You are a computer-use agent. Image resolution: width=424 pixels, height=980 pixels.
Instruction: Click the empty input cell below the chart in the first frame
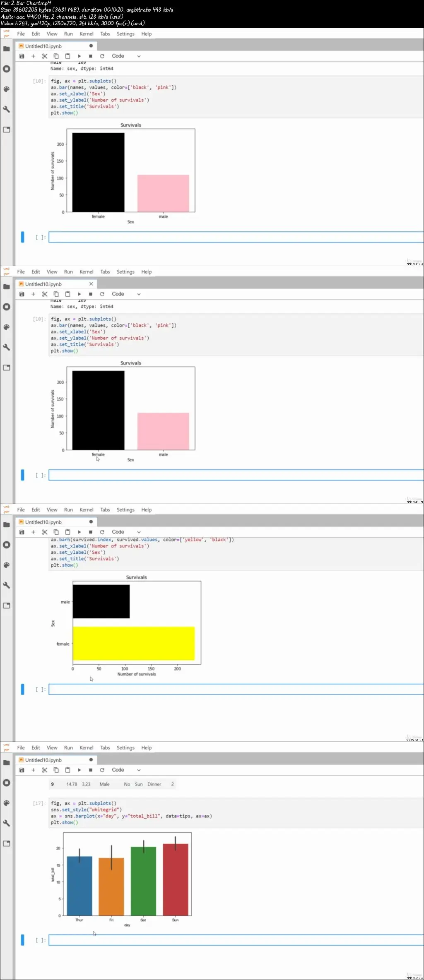pos(236,237)
